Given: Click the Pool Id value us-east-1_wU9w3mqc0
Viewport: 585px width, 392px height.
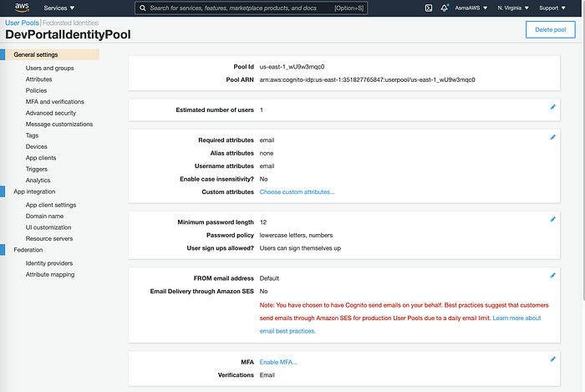Looking at the screenshot, I should point(292,67).
